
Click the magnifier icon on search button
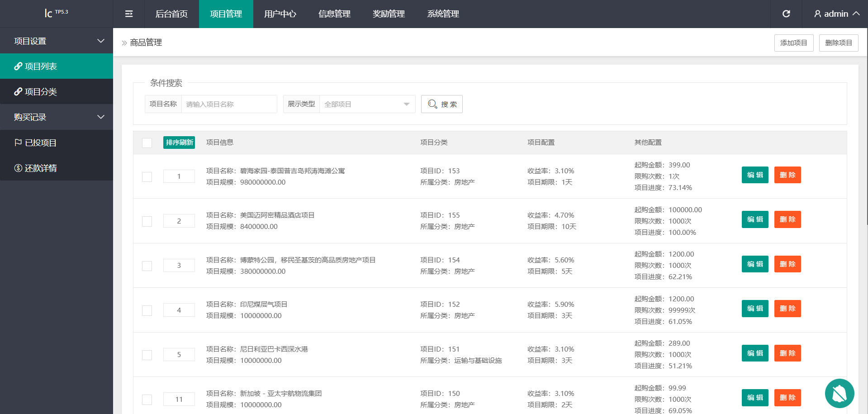tap(432, 104)
